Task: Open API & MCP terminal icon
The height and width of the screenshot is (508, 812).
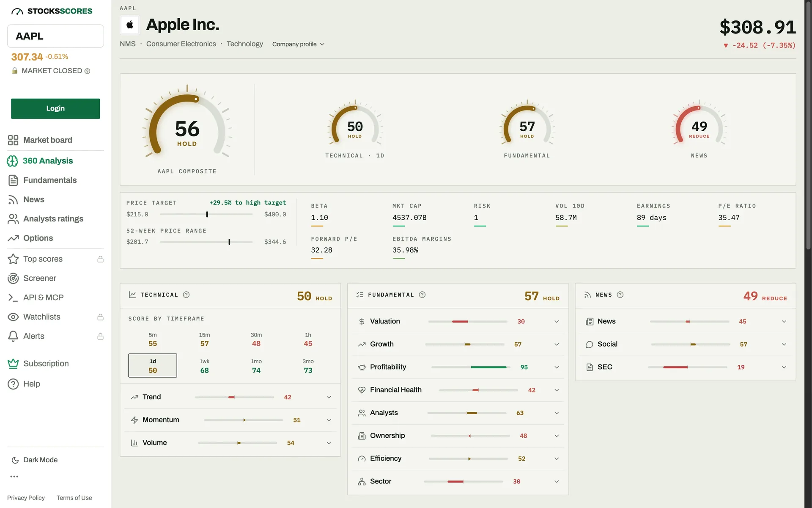Action: 13,298
